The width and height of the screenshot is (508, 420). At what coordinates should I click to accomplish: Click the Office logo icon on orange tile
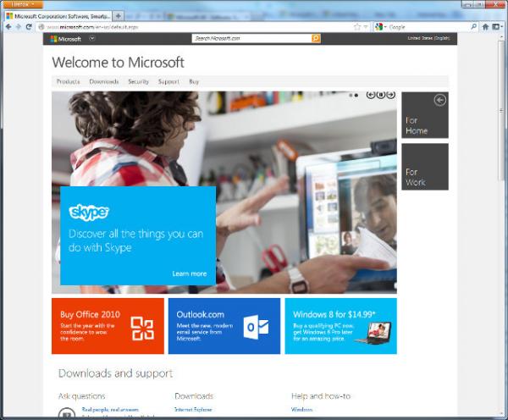[142, 329]
